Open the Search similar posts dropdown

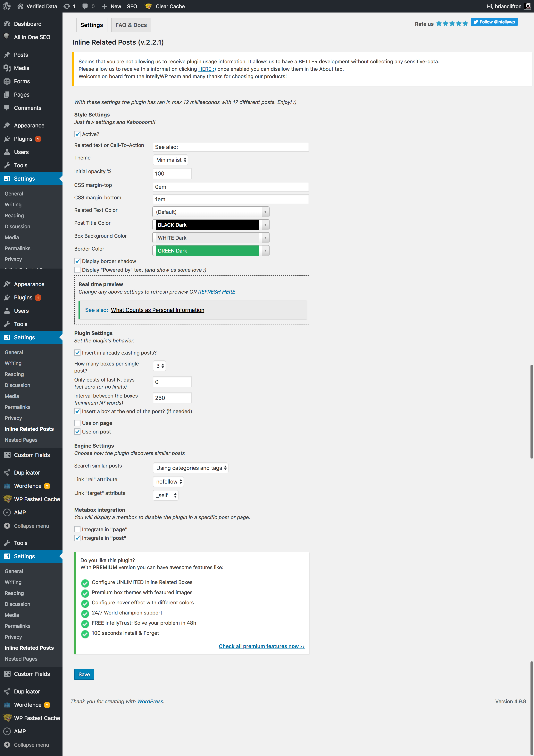pos(190,468)
